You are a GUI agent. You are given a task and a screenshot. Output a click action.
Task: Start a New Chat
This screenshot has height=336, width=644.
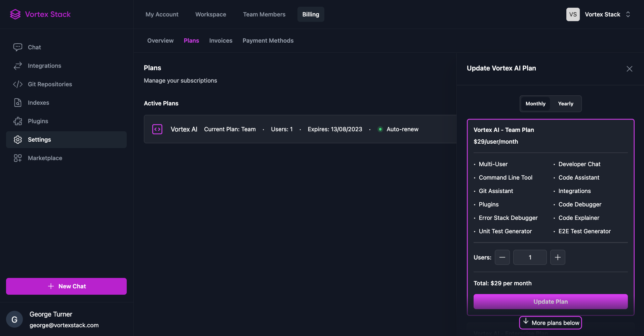coord(66,286)
